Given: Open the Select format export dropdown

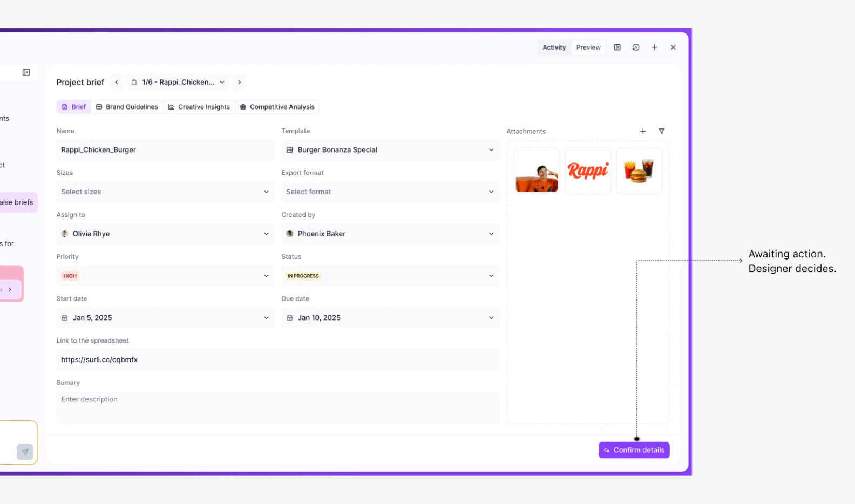Looking at the screenshot, I should pyautogui.click(x=390, y=192).
